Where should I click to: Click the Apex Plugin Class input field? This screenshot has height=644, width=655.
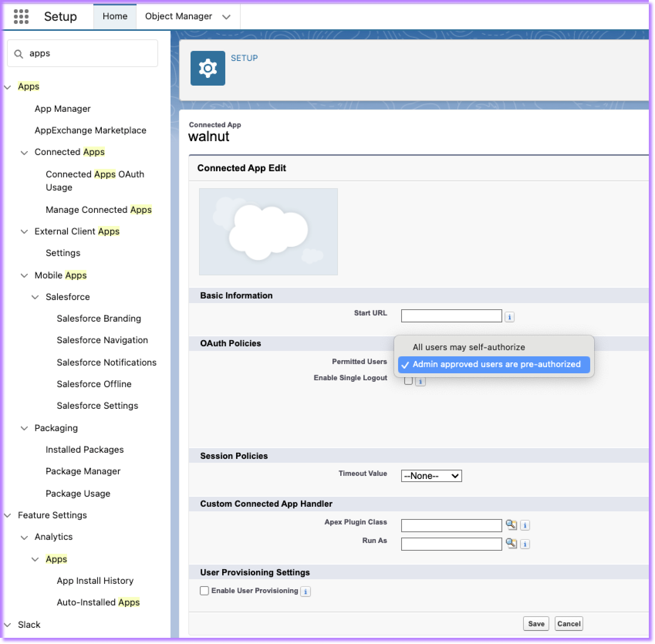pos(451,525)
